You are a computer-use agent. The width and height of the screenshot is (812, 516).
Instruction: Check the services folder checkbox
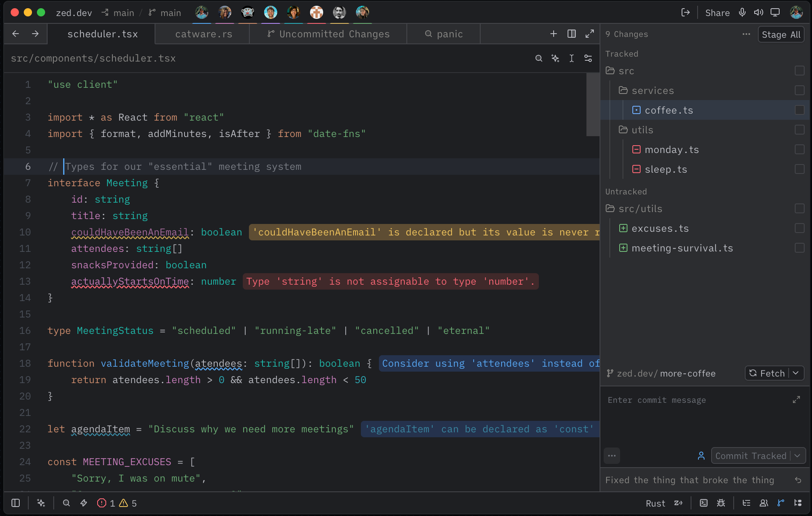pos(800,90)
